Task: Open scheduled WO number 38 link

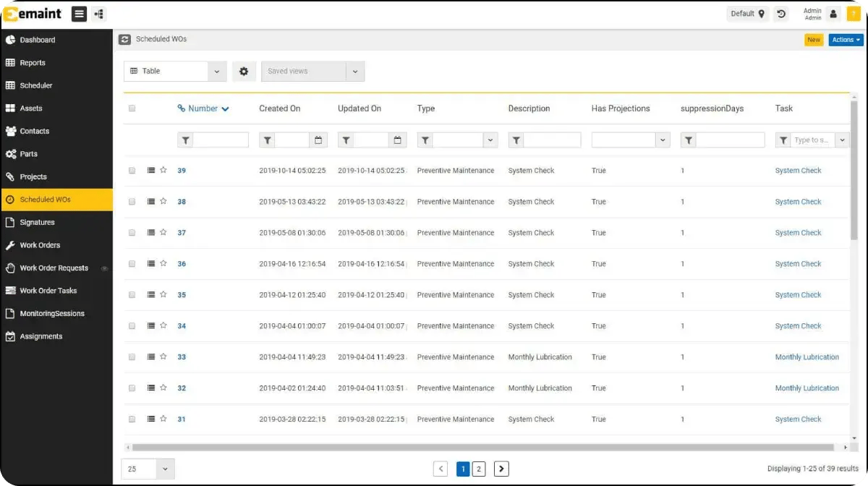Action: point(182,202)
